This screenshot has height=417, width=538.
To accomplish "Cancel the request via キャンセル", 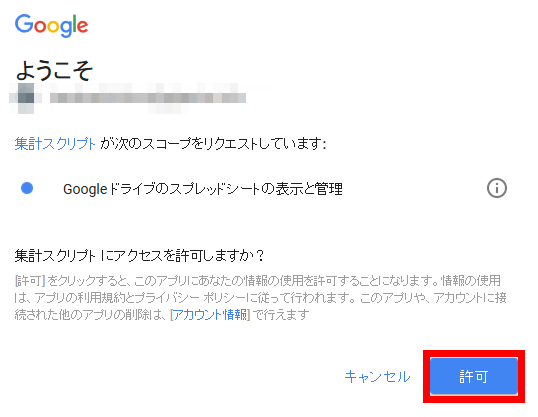I will click(377, 377).
